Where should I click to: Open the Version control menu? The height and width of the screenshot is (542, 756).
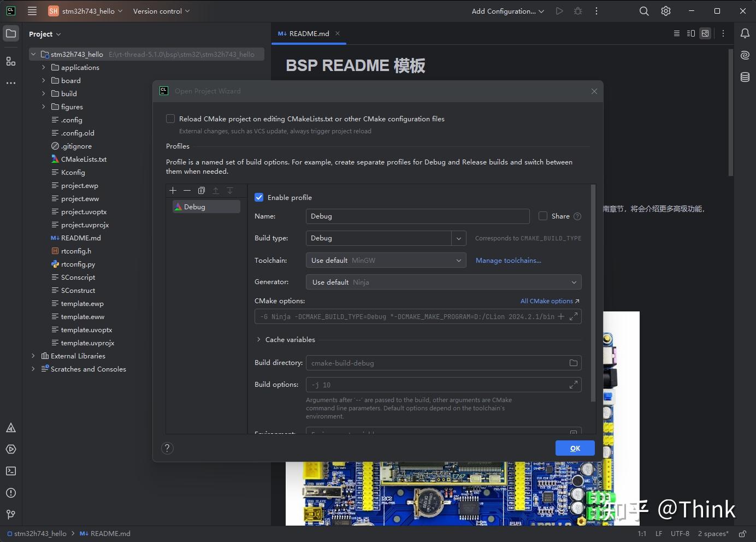[161, 11]
